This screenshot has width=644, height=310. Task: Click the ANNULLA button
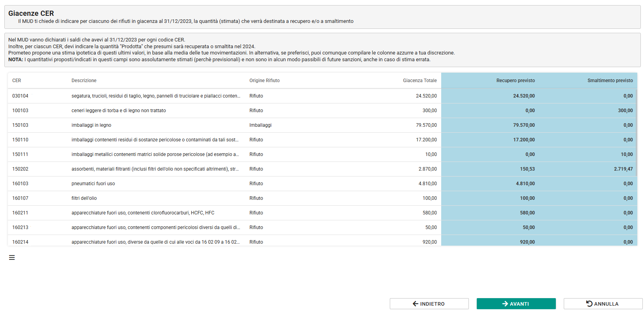click(603, 304)
